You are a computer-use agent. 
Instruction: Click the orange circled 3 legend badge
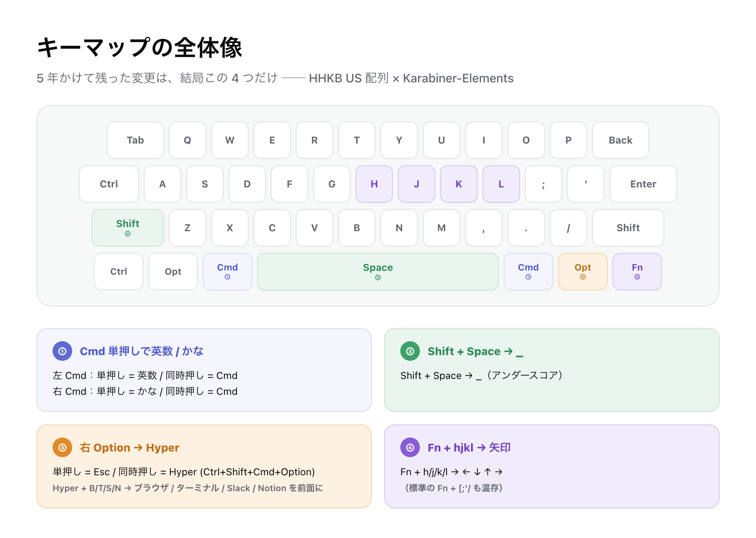tap(62, 448)
